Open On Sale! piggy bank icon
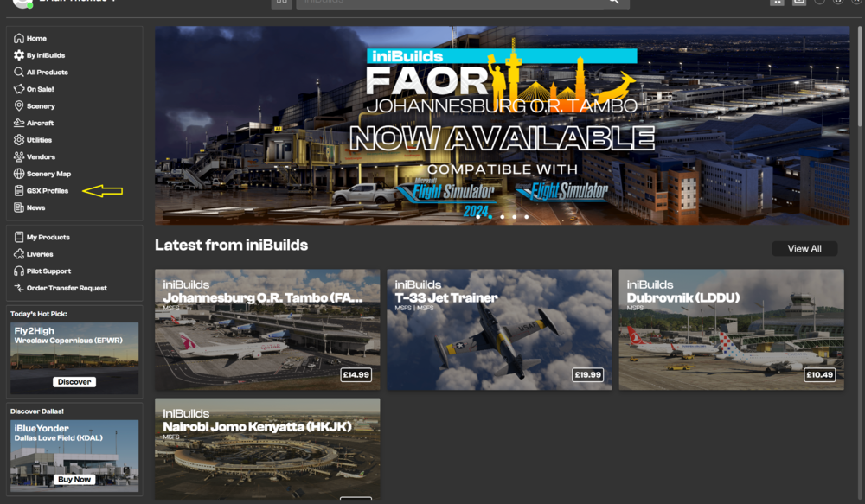The height and width of the screenshot is (504, 865). click(x=19, y=89)
